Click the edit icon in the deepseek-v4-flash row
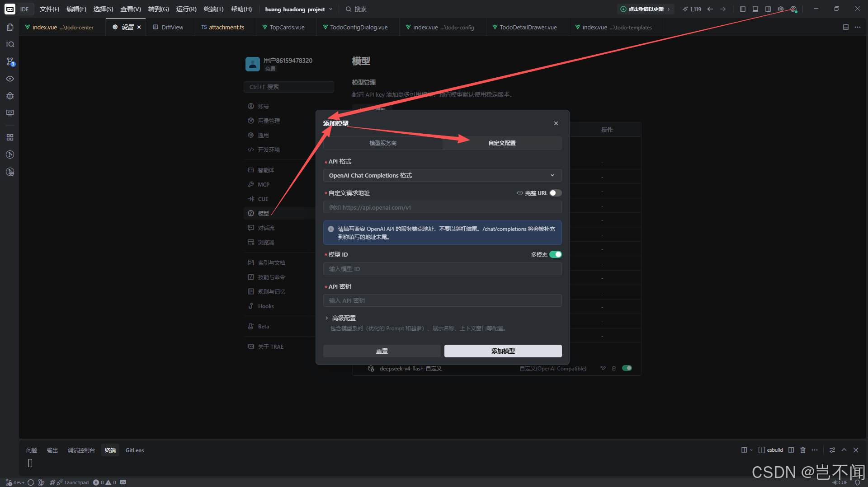 tap(603, 368)
